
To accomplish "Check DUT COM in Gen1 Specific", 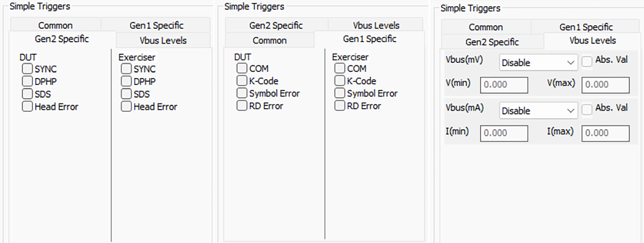I will (242, 68).
